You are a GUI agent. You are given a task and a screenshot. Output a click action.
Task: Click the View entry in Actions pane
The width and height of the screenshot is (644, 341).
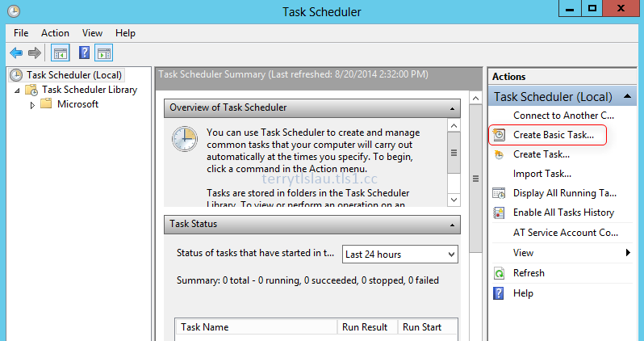pos(523,253)
